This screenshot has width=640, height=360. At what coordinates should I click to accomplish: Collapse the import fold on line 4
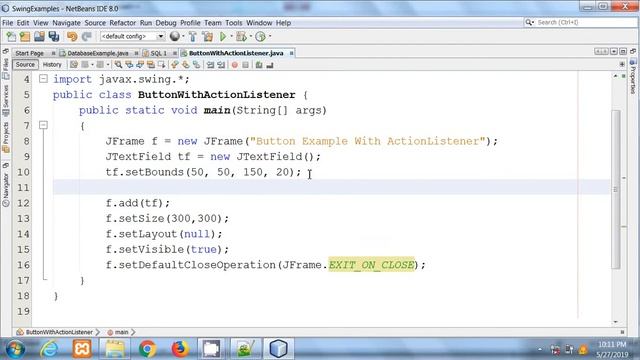43,79
